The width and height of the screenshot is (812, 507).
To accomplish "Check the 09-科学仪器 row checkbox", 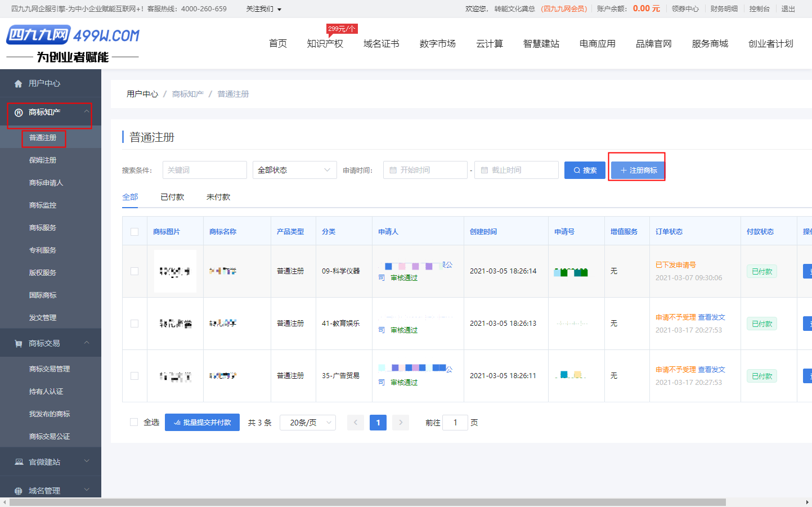I will pos(134,271).
